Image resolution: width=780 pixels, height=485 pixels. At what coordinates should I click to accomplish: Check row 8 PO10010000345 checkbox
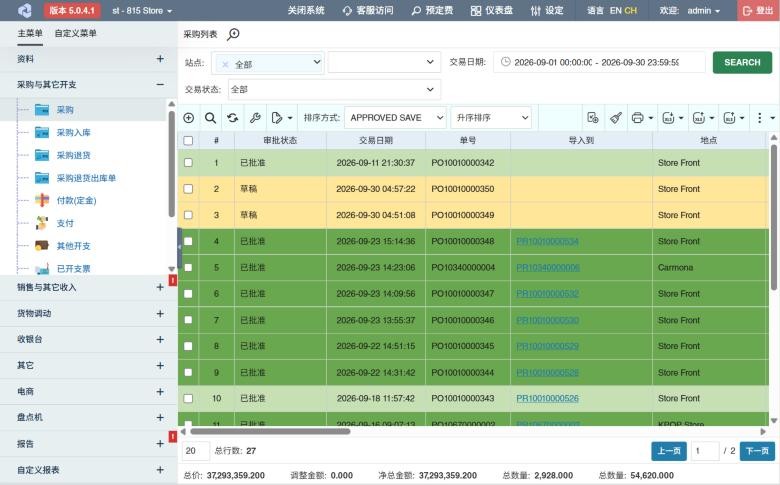[188, 346]
